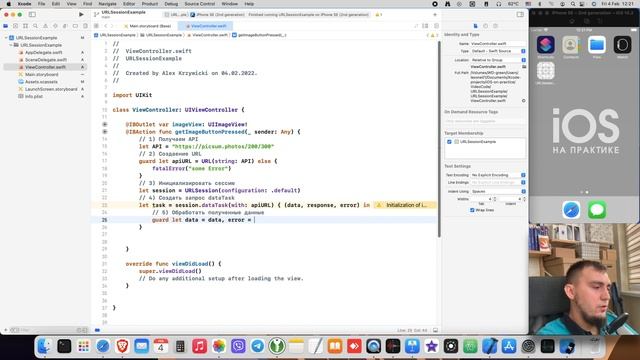Image resolution: width=640 pixels, height=360 pixels.
Task: Open Indent Using Spaces dropdown
Action: coord(498,191)
